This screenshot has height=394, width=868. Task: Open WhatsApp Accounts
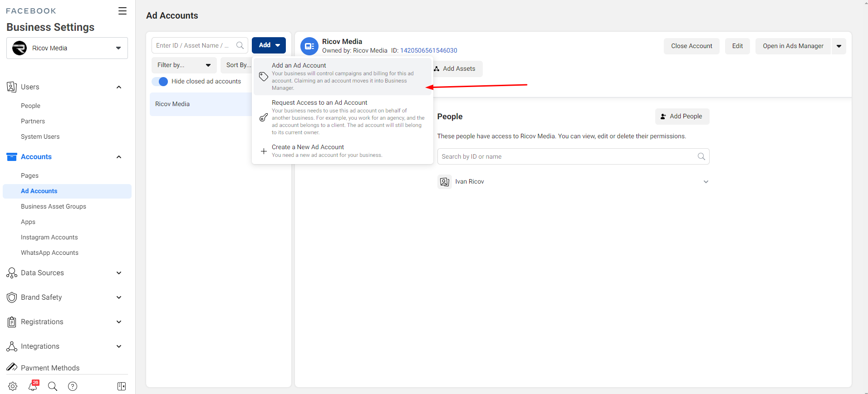coord(49,253)
